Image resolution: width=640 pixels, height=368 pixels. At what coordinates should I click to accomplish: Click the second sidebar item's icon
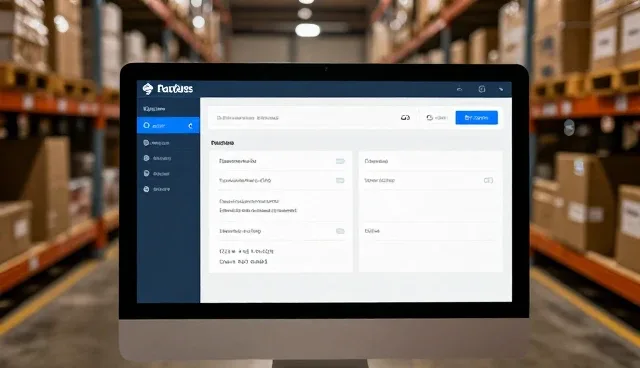pyautogui.click(x=146, y=143)
